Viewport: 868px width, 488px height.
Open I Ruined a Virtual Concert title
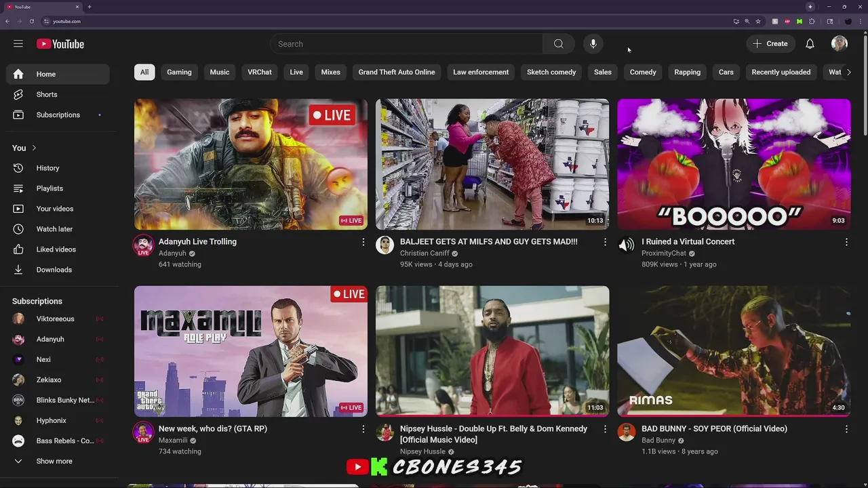pyautogui.click(x=688, y=242)
